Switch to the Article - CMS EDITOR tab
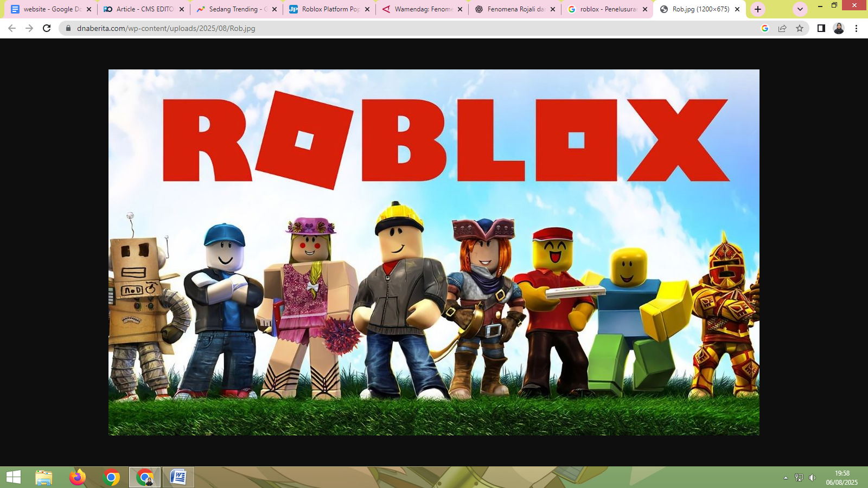The height and width of the screenshot is (488, 868). (144, 9)
